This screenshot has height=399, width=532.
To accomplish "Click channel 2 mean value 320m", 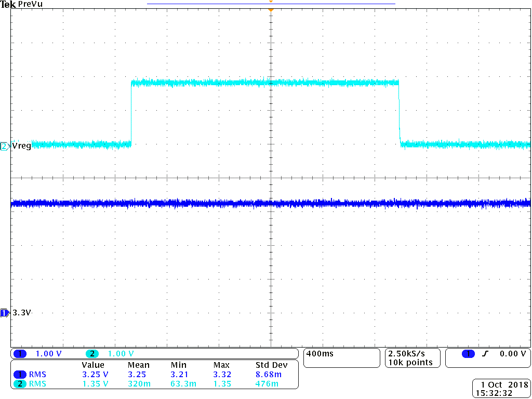I will (x=138, y=384).
